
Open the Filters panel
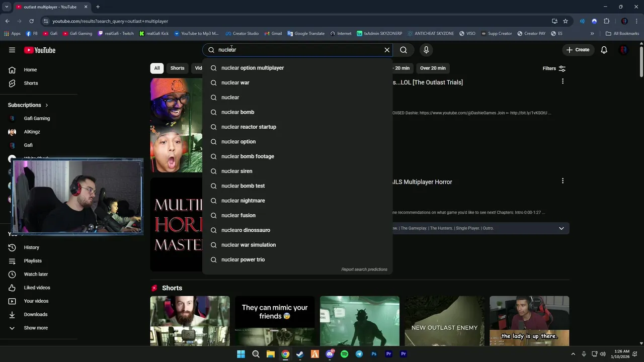click(x=554, y=68)
